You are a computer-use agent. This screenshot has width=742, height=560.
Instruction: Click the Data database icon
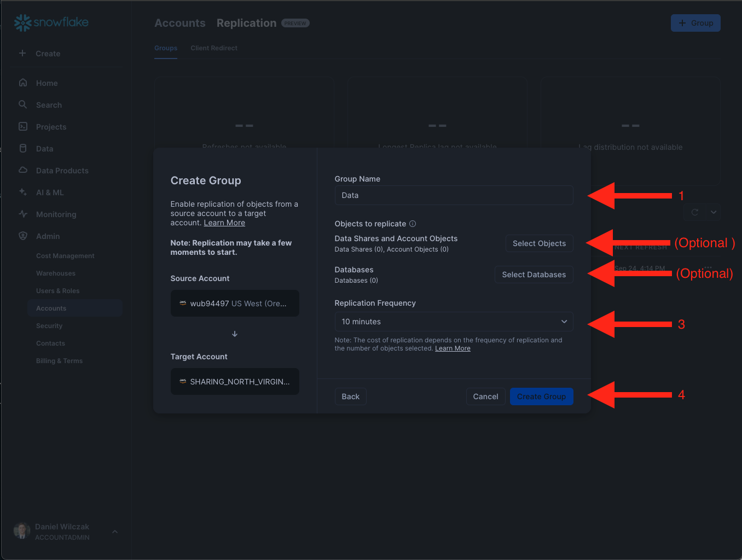(23, 148)
